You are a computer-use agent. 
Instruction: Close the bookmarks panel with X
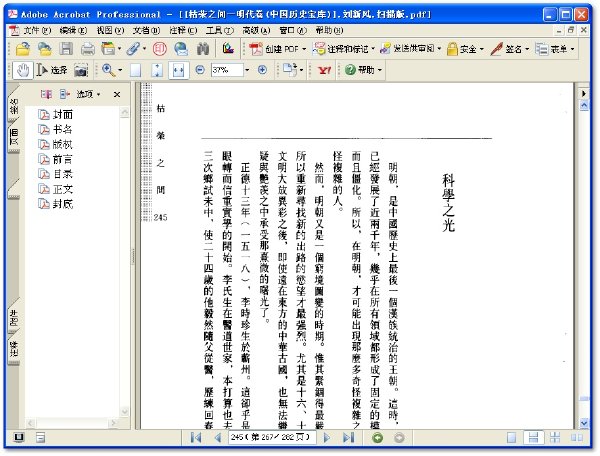[117, 94]
